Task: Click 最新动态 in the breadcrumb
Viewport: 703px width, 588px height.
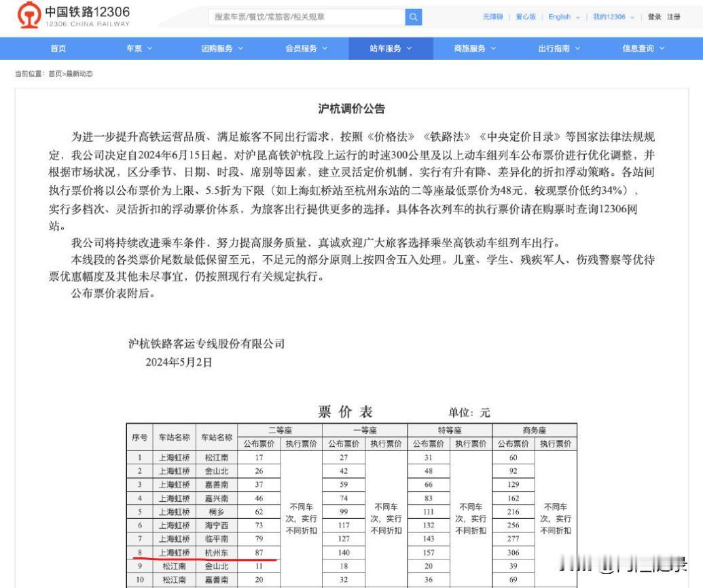Action: 79,74
